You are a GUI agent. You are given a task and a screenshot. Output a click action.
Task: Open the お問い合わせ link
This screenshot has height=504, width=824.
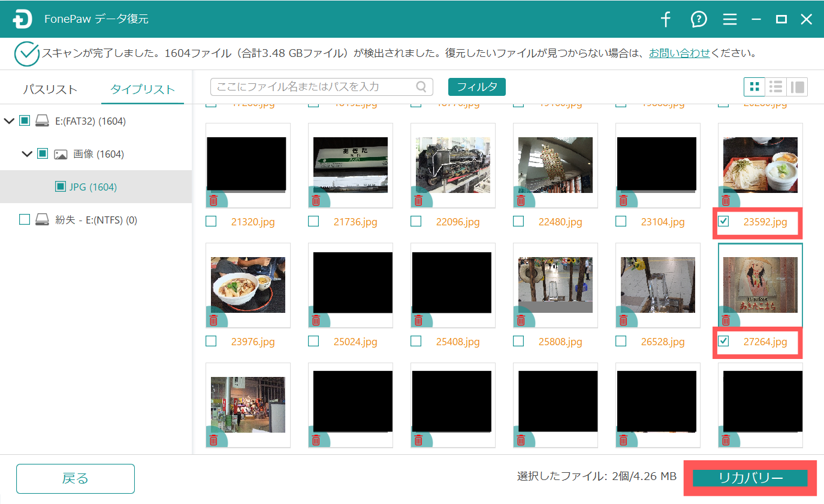[x=679, y=53]
